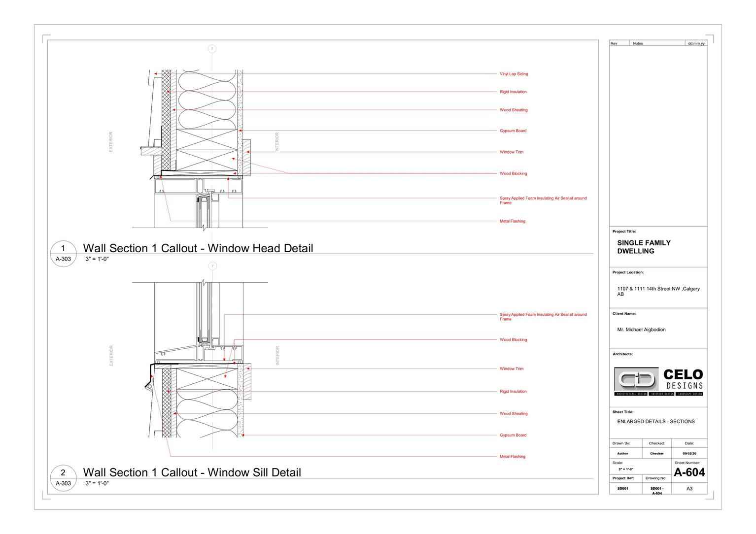This screenshot has height=534, width=756.
Task: Click the "Rev" column header
Action: pyautogui.click(x=614, y=43)
